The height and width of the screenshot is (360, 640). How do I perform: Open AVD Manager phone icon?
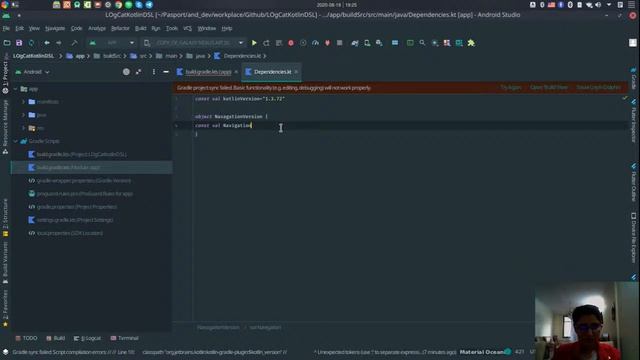click(x=367, y=43)
